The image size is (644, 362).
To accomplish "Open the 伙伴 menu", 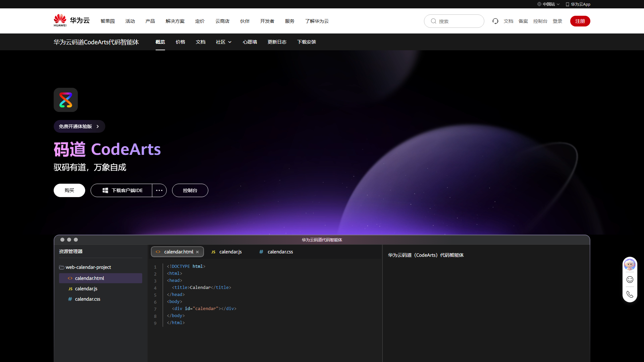I will tap(245, 21).
